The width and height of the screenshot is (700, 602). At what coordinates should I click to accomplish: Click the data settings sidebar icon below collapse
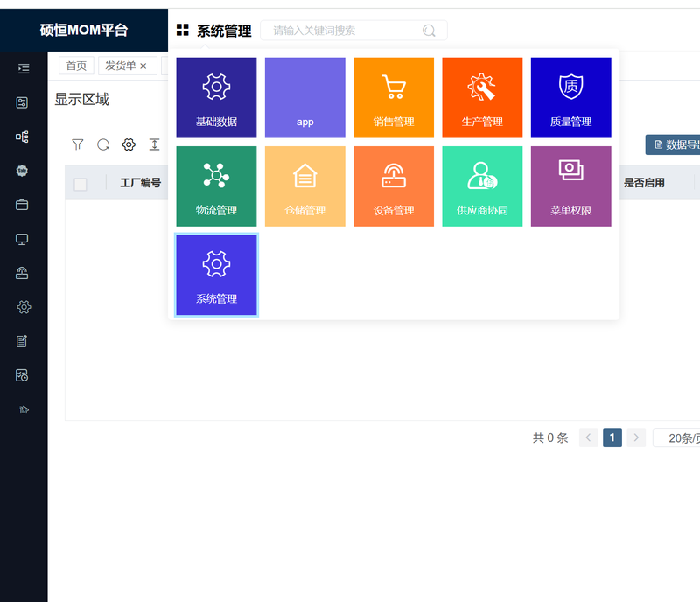tap(22, 102)
